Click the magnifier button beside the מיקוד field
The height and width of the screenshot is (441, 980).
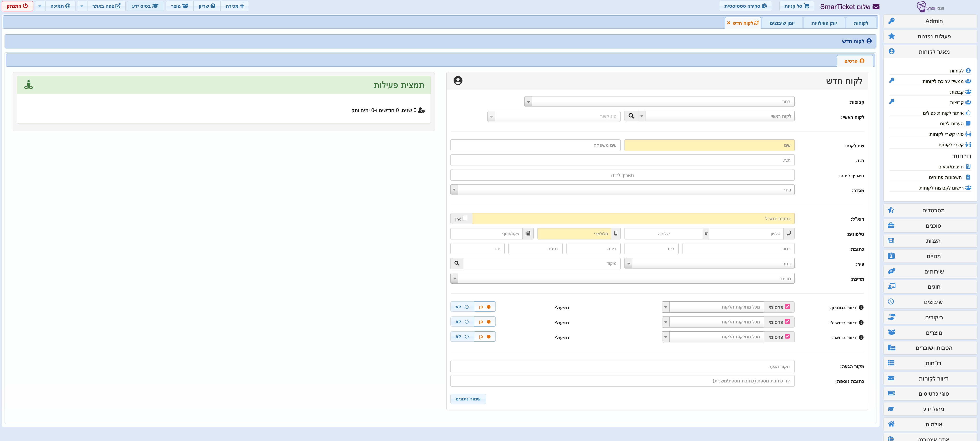pyautogui.click(x=456, y=263)
